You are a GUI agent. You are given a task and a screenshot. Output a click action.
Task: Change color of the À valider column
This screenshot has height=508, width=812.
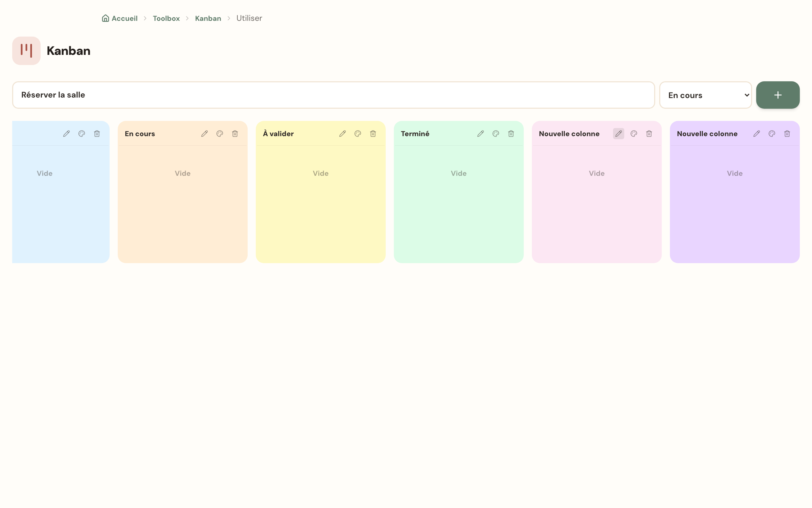tap(358, 134)
